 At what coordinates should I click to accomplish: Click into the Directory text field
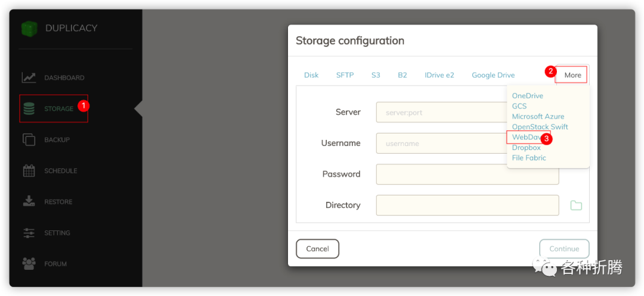coord(467,205)
